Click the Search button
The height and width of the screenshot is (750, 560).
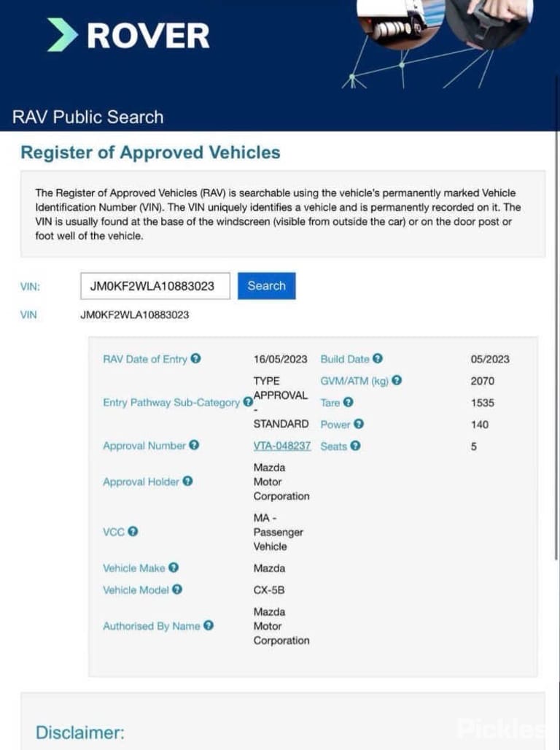click(266, 285)
